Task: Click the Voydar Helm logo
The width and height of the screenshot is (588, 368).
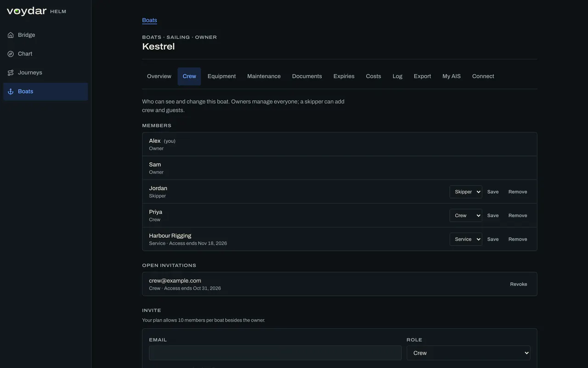Action: click(x=36, y=11)
